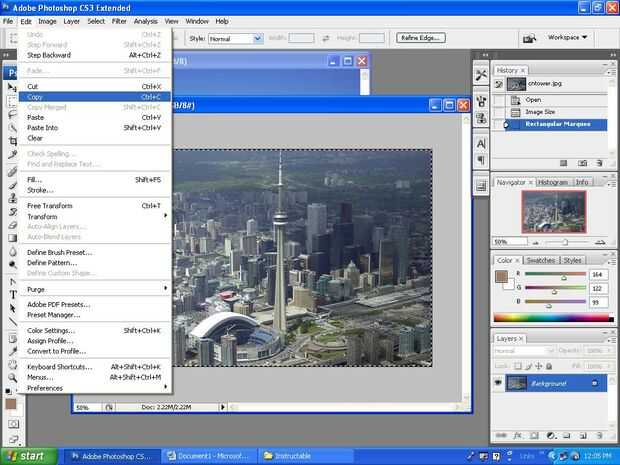Hide the Background layer eye icon
The image size is (620, 465).
coord(498,383)
